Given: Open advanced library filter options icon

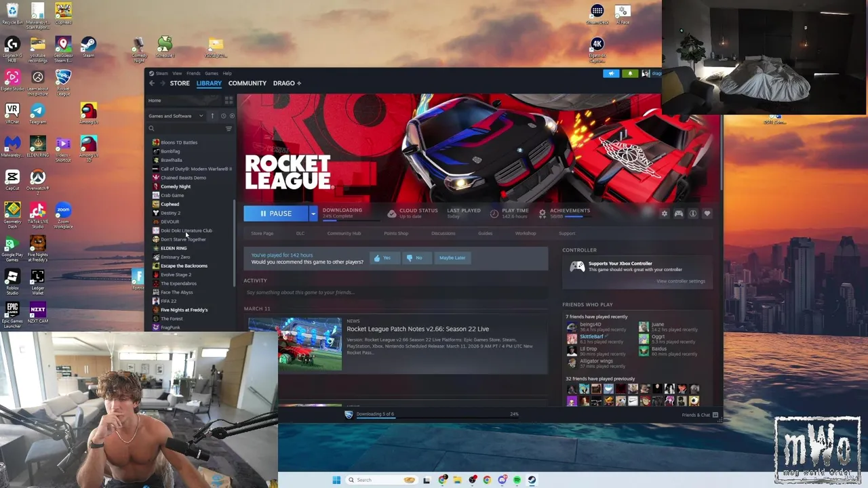Looking at the screenshot, I should 229,128.
